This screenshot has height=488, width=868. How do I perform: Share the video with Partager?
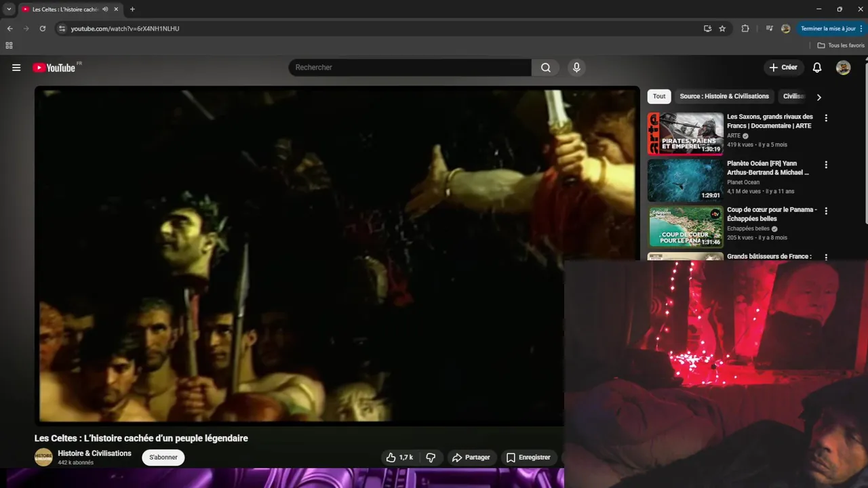(471, 457)
